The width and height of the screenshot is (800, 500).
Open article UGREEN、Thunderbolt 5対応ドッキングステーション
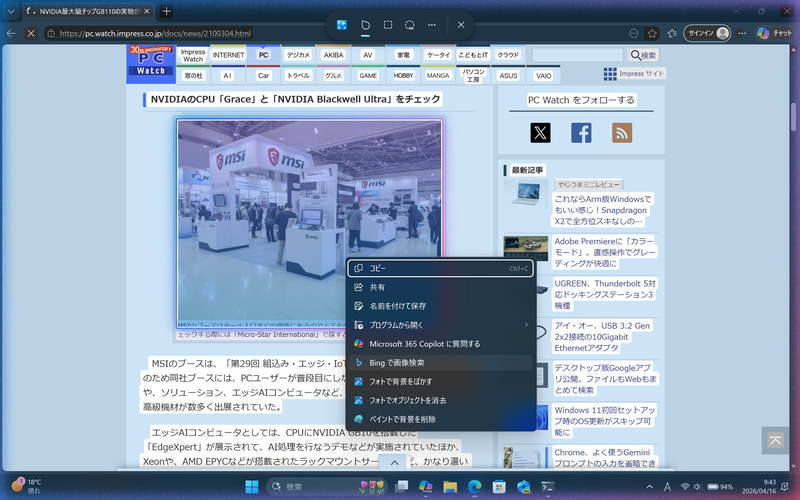click(605, 294)
